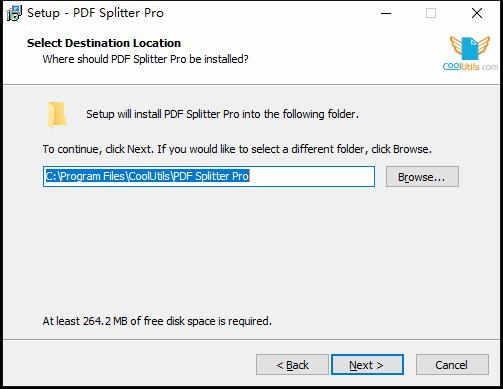
Task: Click the blank gray area below path field
Action: tap(233, 250)
